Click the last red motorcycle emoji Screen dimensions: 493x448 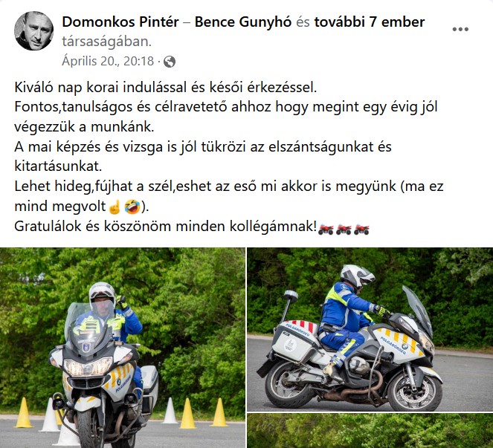pyautogui.click(x=361, y=230)
